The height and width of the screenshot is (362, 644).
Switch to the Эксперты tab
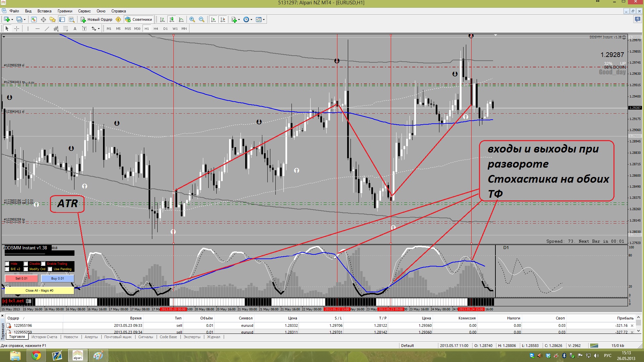coord(192,337)
